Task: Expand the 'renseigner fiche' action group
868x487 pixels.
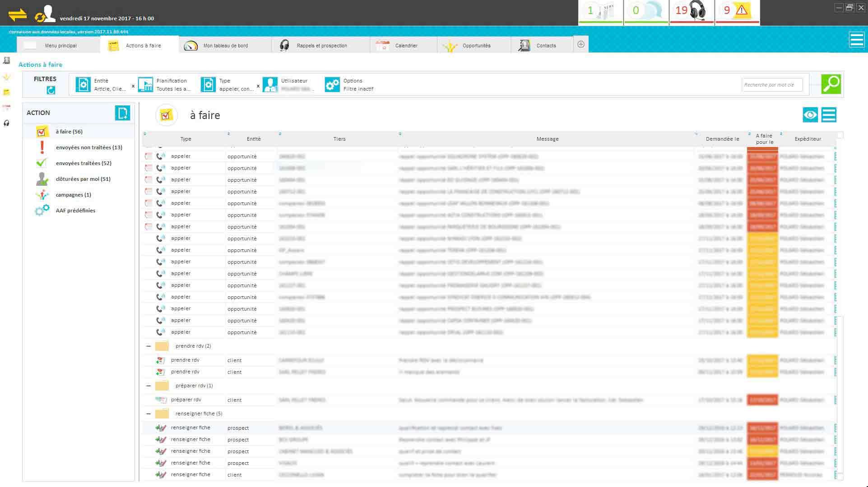Action: [x=149, y=413]
